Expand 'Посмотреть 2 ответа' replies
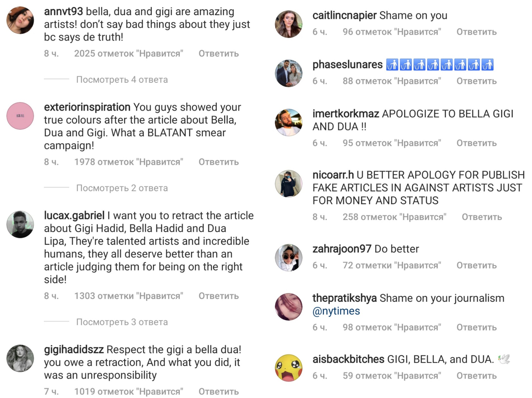 coord(122,188)
